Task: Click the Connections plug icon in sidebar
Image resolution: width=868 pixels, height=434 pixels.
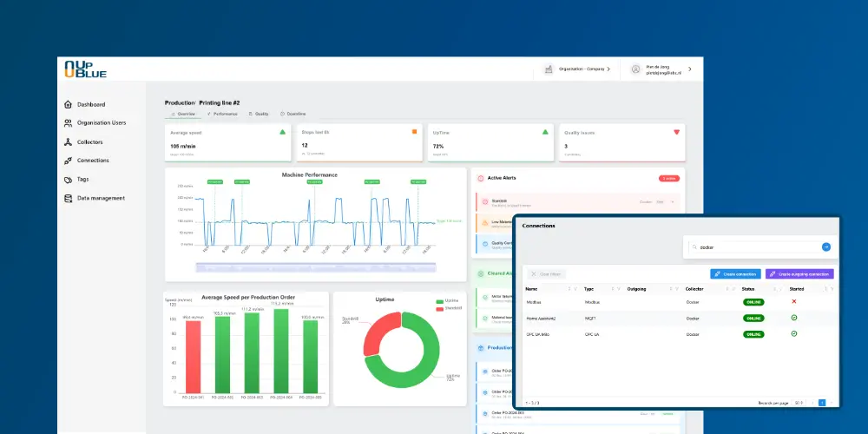Action: click(x=69, y=161)
